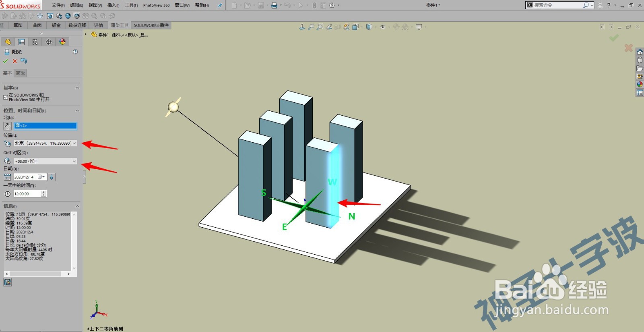
Task: Click the print icon in the title bar
Action: pos(274,5)
